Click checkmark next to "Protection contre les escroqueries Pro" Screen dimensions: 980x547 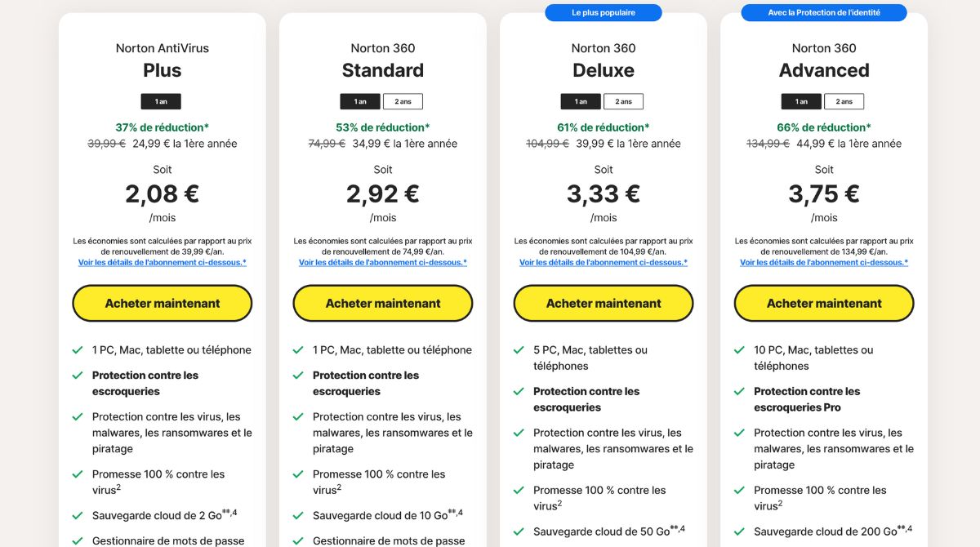740,391
